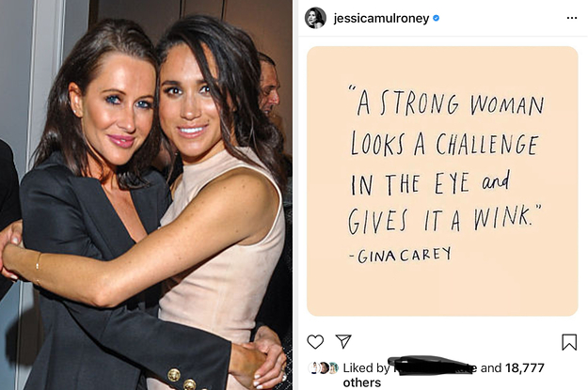Like the post with heart icon
The image size is (588, 390).
click(315, 342)
